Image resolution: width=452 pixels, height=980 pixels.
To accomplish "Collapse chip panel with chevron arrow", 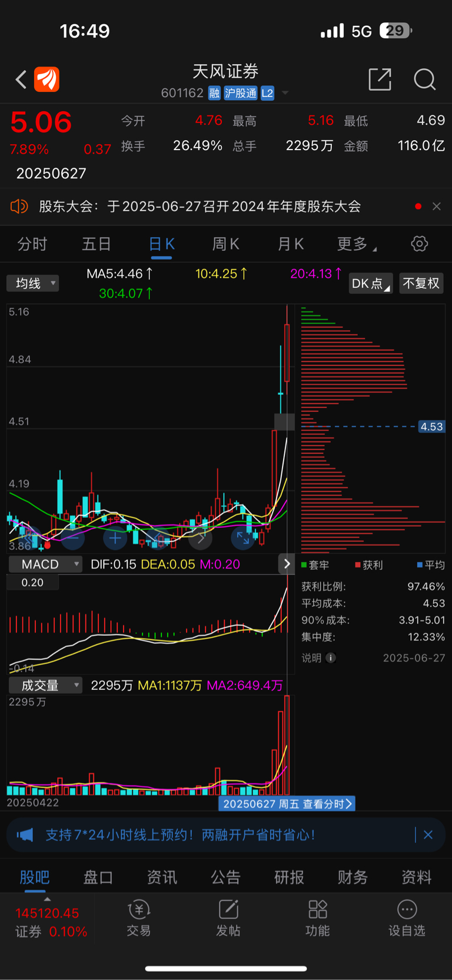I will tap(287, 564).
